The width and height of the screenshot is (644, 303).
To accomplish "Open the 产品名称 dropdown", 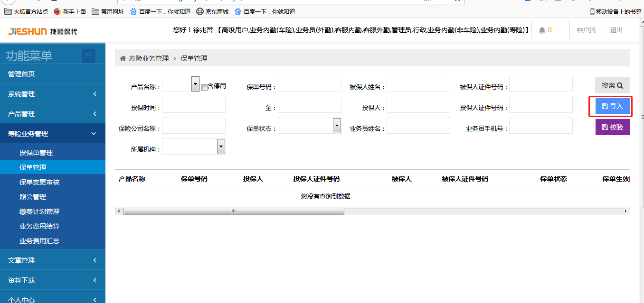I will 195,84.
